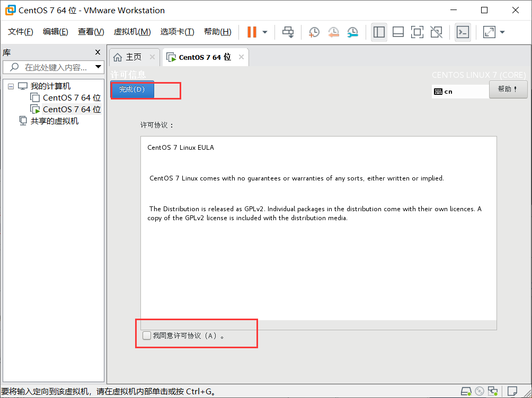
Task: Select 共享的虚拟机 in the library
Action: (x=54, y=121)
